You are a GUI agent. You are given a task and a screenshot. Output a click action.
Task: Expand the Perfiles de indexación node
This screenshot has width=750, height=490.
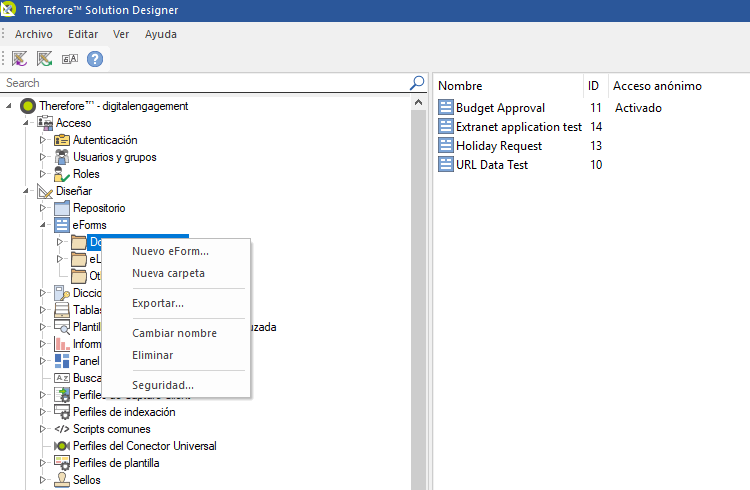43,412
